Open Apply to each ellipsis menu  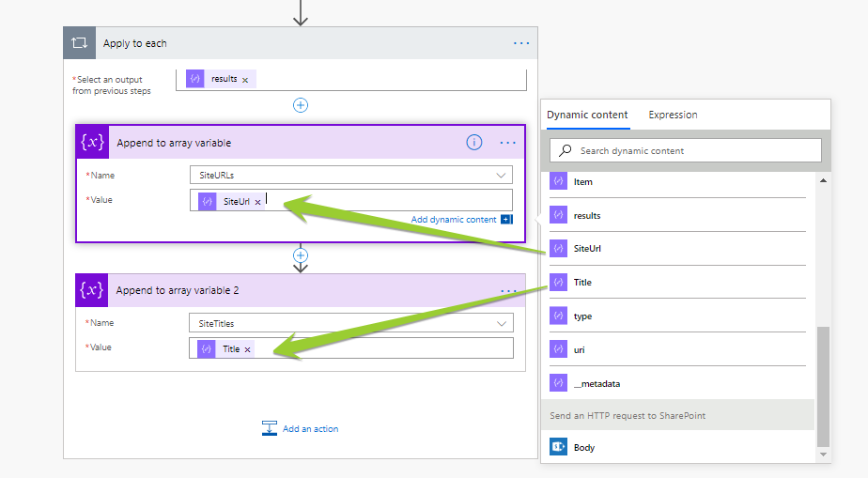[521, 43]
